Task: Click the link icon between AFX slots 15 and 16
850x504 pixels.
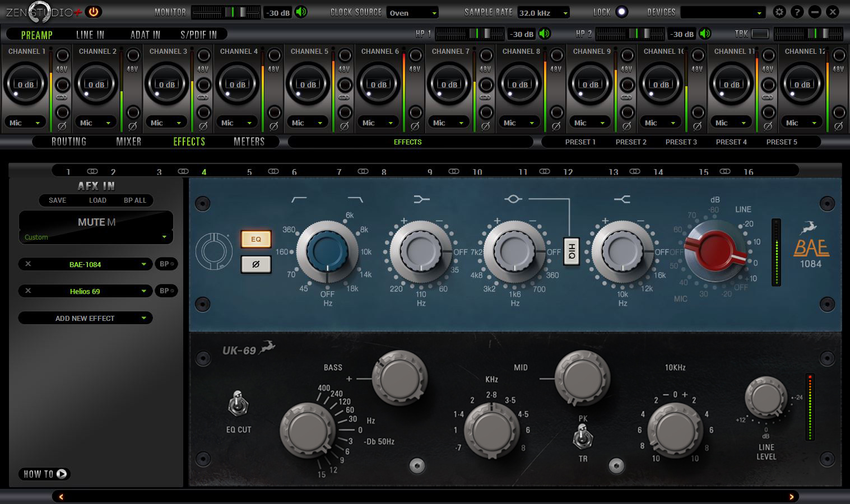Action: 725,171
